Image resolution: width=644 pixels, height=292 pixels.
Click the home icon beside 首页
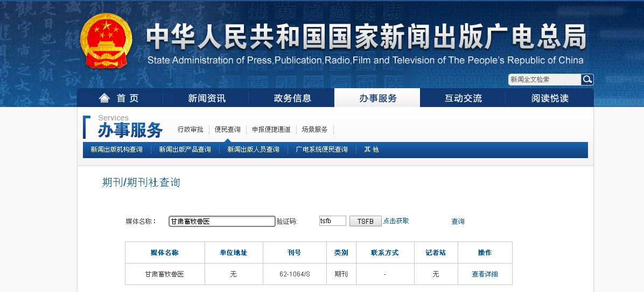104,98
